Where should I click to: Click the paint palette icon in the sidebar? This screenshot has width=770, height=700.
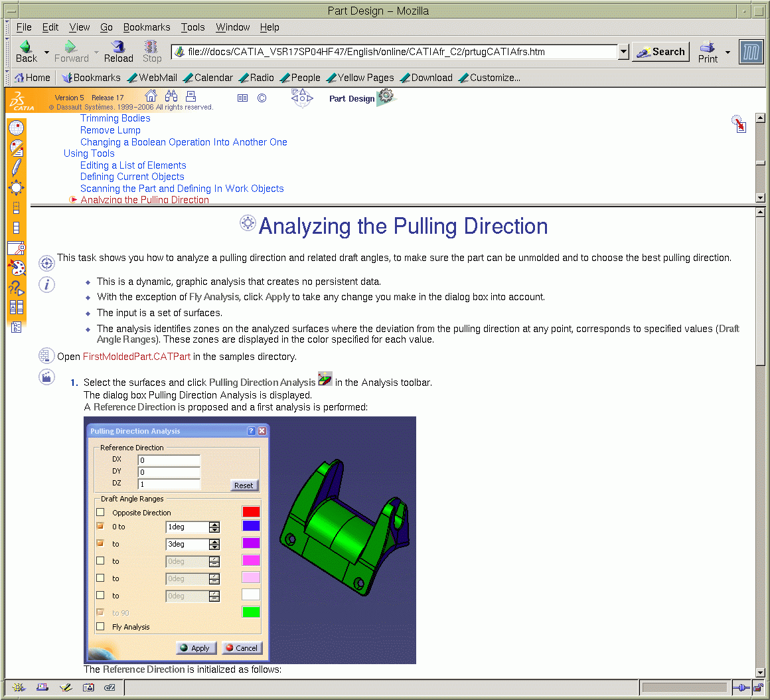coord(16,268)
